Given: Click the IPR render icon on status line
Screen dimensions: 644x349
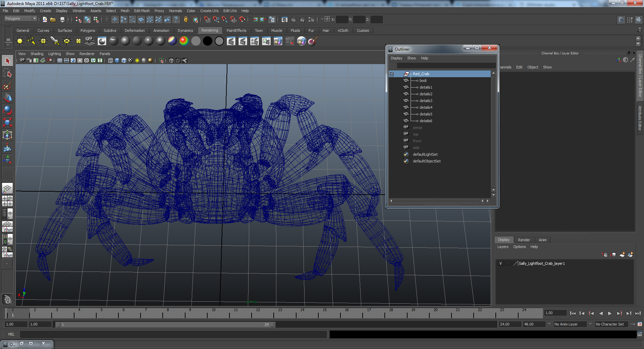Looking at the screenshot, I should pyautogui.click(x=303, y=19).
